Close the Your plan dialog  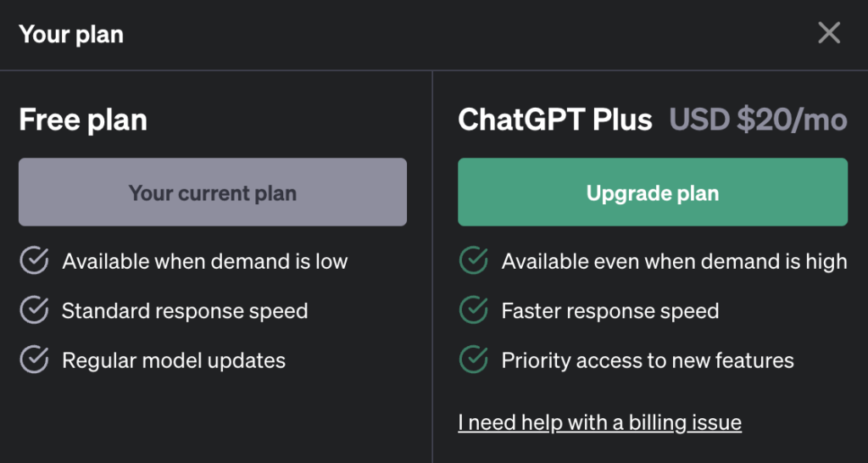coord(829,33)
